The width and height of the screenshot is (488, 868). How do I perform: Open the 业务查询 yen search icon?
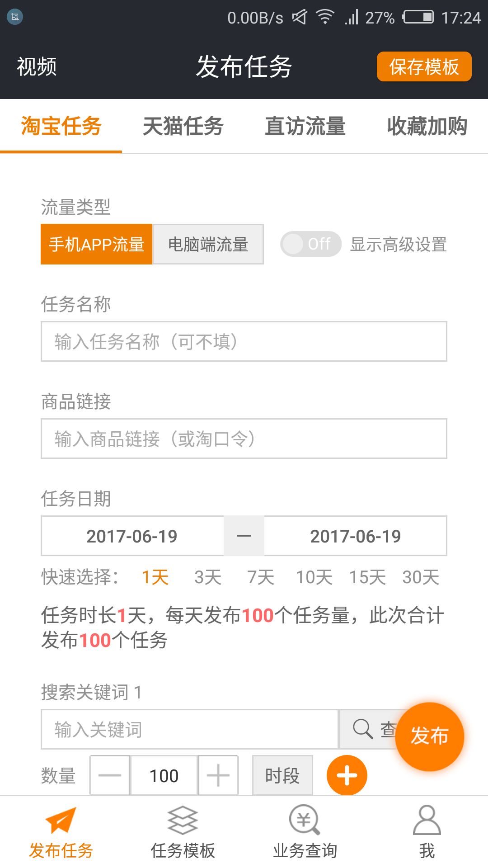305,820
